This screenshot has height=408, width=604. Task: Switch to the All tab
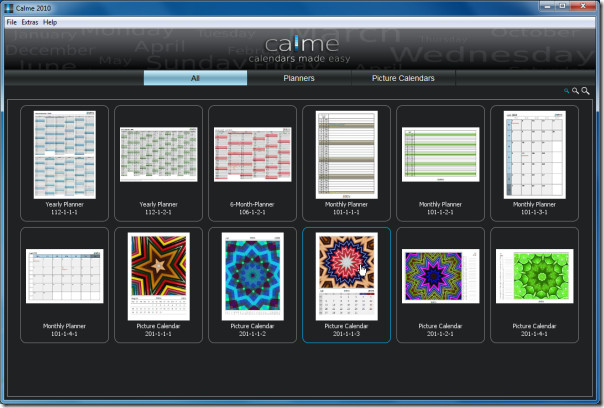click(x=195, y=78)
